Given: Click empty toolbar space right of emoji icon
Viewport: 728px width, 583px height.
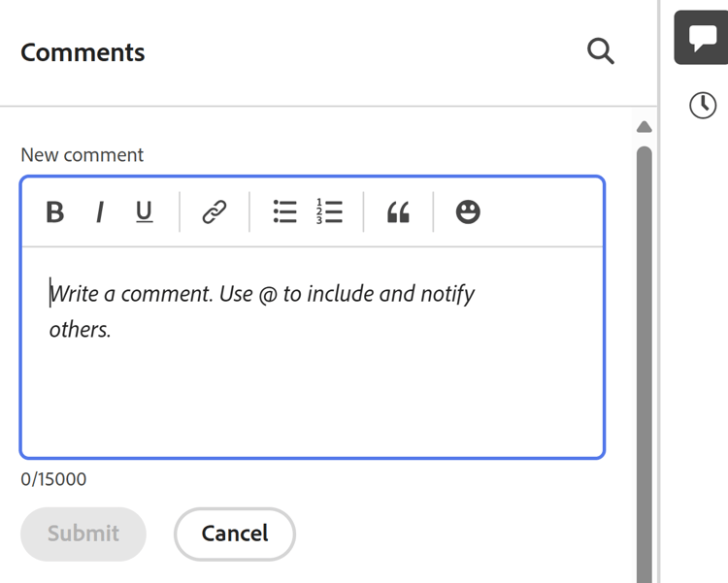Looking at the screenshot, I should tap(544, 212).
